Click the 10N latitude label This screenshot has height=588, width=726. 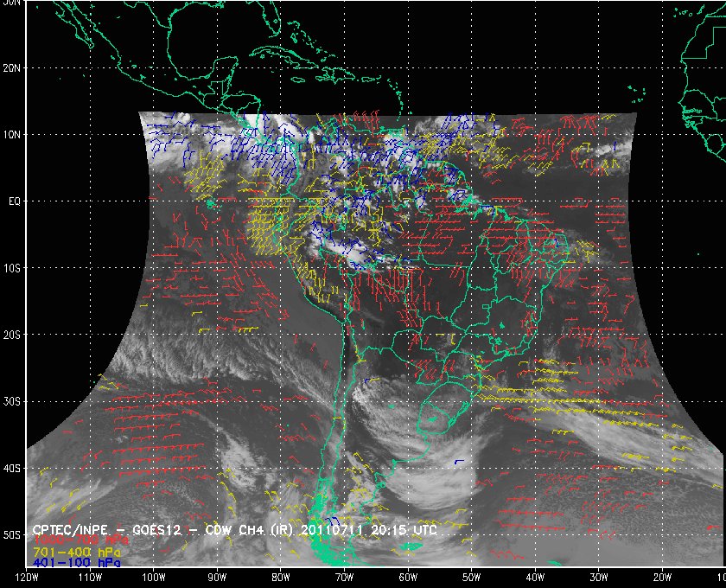(x=11, y=135)
